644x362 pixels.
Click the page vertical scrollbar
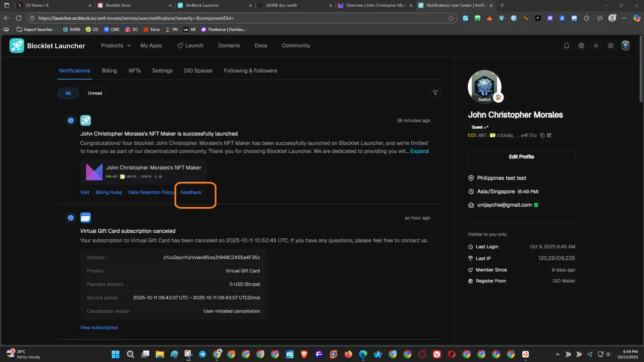pyautogui.click(x=641, y=68)
